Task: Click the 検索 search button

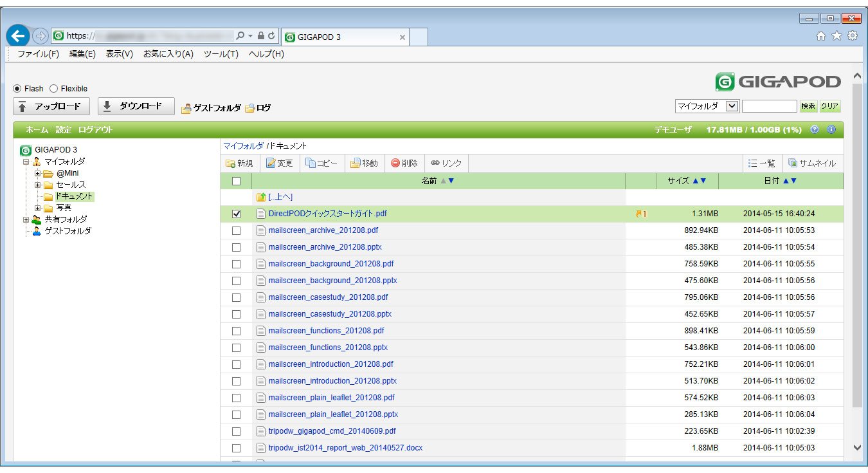Action: pyautogui.click(x=808, y=106)
